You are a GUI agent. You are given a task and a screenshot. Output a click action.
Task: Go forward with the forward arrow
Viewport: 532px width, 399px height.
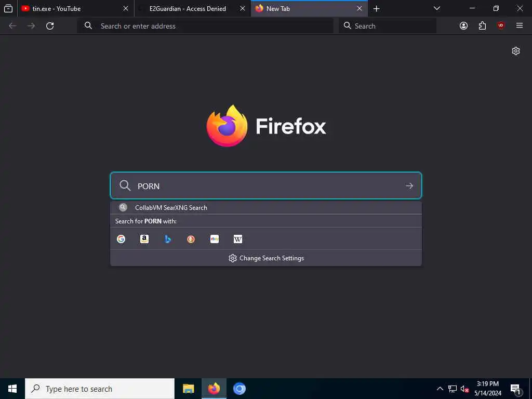[31, 26]
